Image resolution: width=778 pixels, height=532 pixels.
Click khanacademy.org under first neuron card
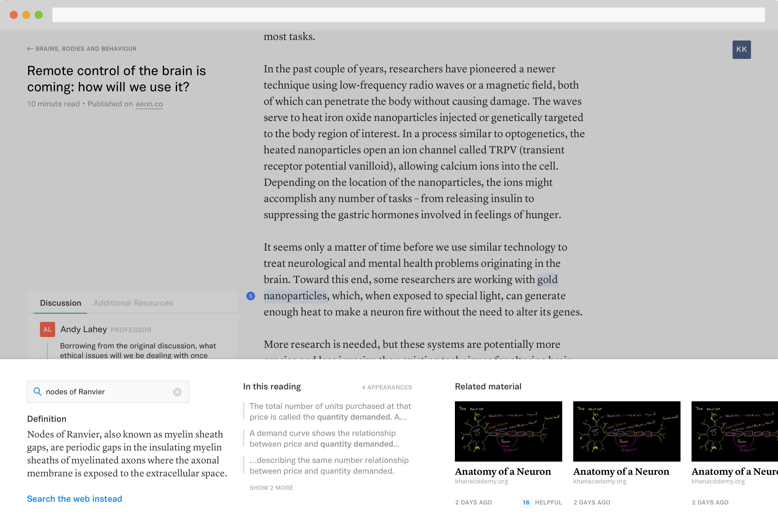[481, 481]
